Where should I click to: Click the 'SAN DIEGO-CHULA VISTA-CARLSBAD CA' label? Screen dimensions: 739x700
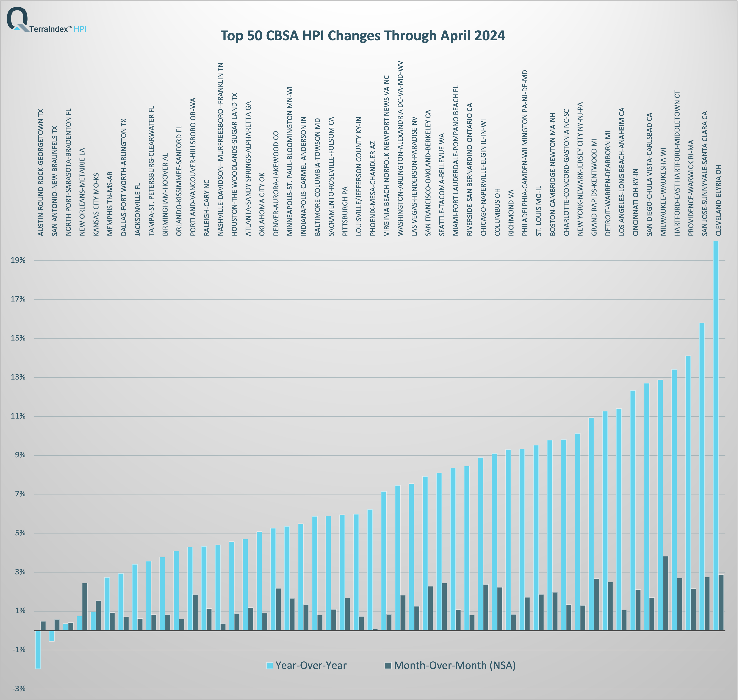pyautogui.click(x=649, y=174)
